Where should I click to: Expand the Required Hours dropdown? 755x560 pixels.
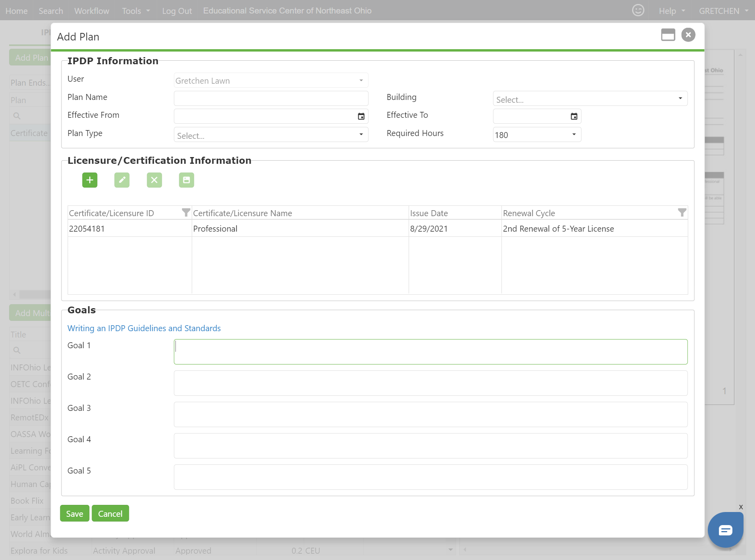(537, 134)
